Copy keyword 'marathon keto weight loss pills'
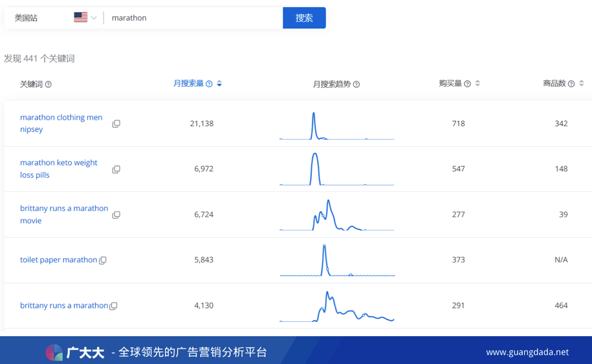The height and width of the screenshot is (364, 592). [x=116, y=169]
